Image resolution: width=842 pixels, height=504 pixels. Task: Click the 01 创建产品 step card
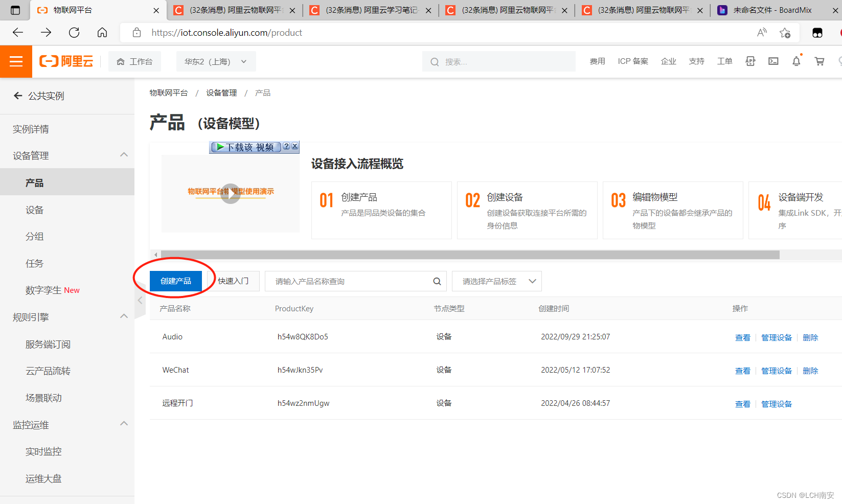381,210
